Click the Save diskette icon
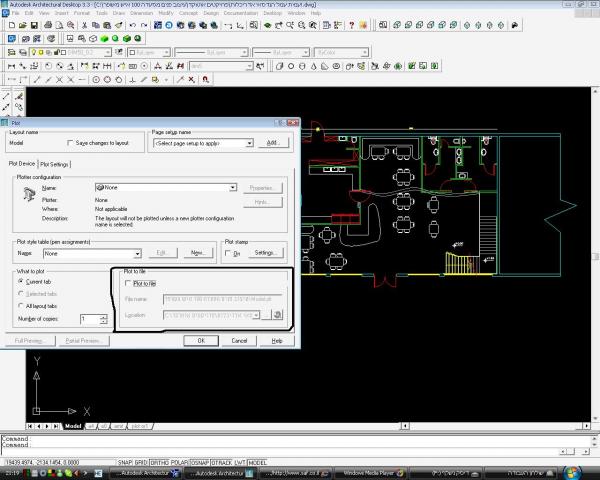The height and width of the screenshot is (480, 600). [x=34, y=25]
